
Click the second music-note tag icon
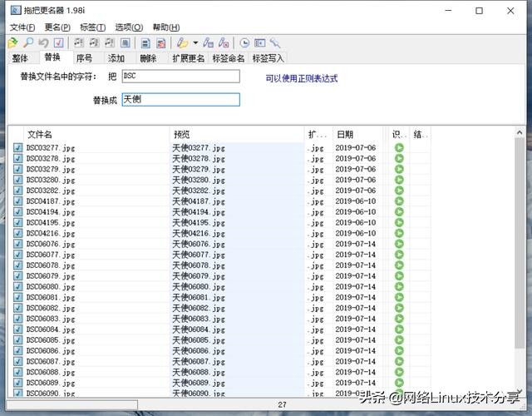94,42
